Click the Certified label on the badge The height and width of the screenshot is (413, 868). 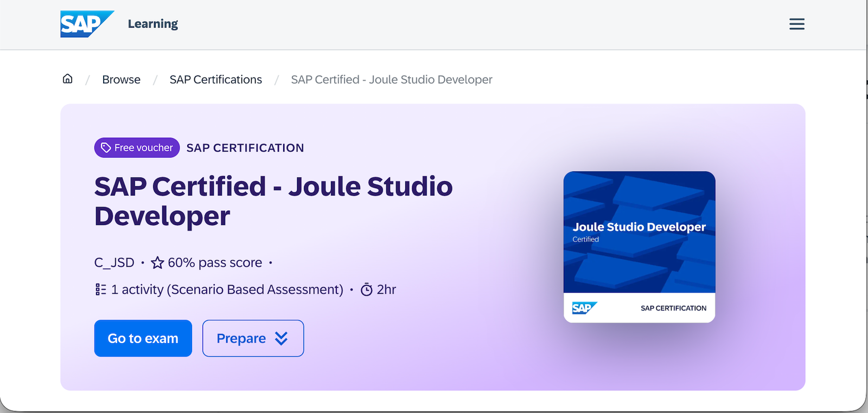[x=585, y=239]
